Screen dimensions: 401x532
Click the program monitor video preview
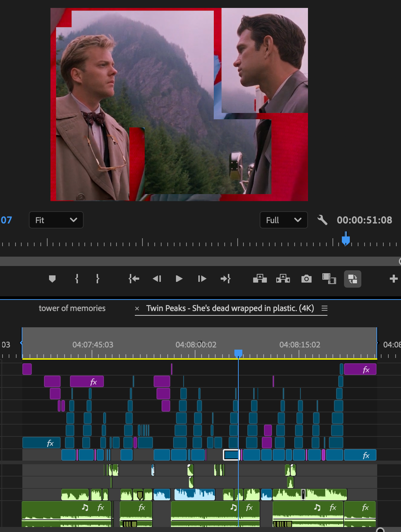[x=179, y=105]
